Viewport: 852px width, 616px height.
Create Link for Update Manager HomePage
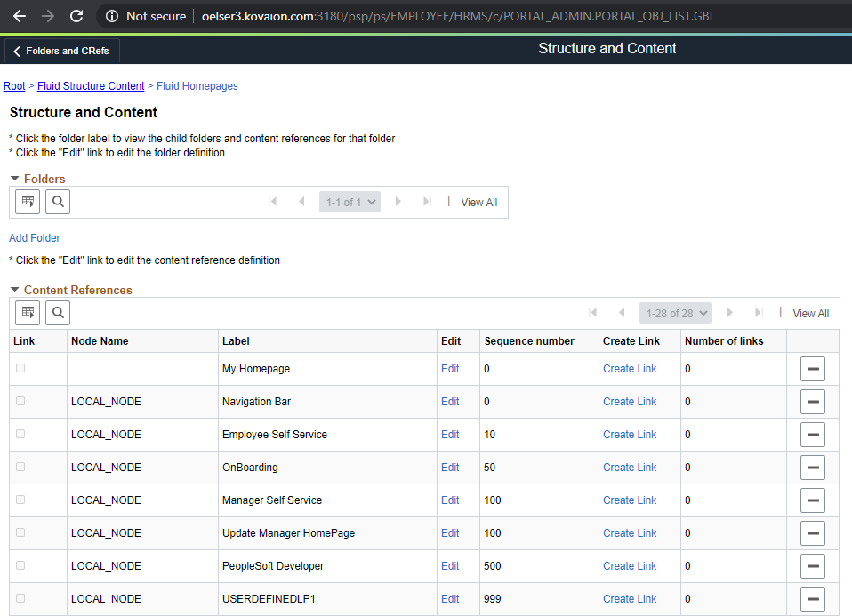[x=630, y=533]
